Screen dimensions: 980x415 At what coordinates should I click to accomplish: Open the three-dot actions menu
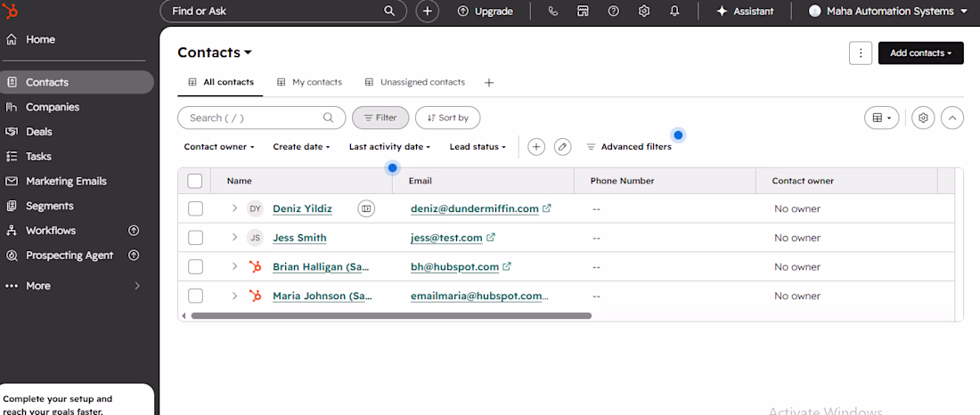coord(861,53)
